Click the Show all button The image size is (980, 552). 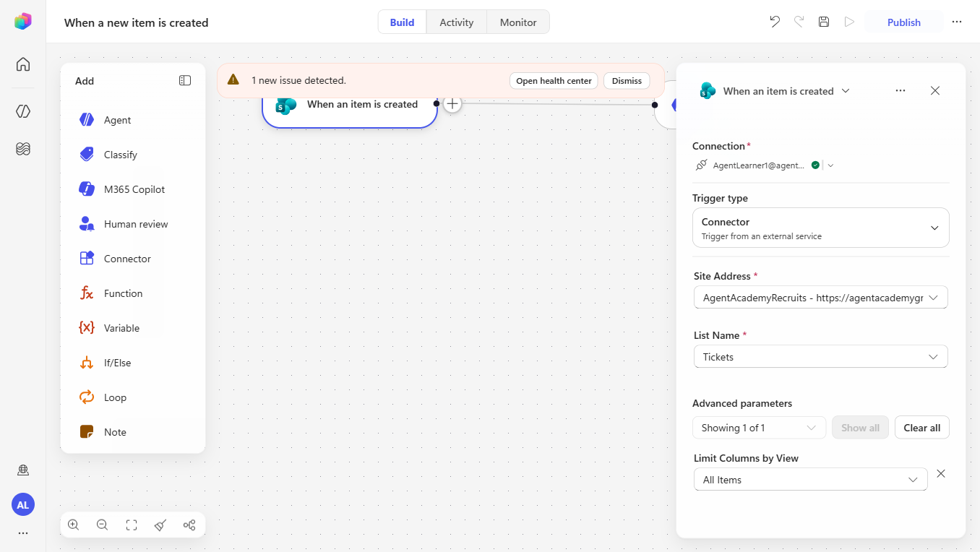coord(860,428)
